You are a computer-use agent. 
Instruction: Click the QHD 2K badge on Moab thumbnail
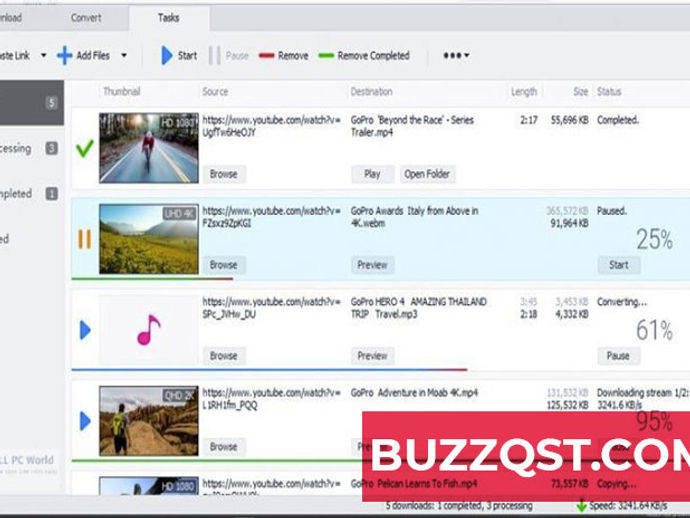179,396
